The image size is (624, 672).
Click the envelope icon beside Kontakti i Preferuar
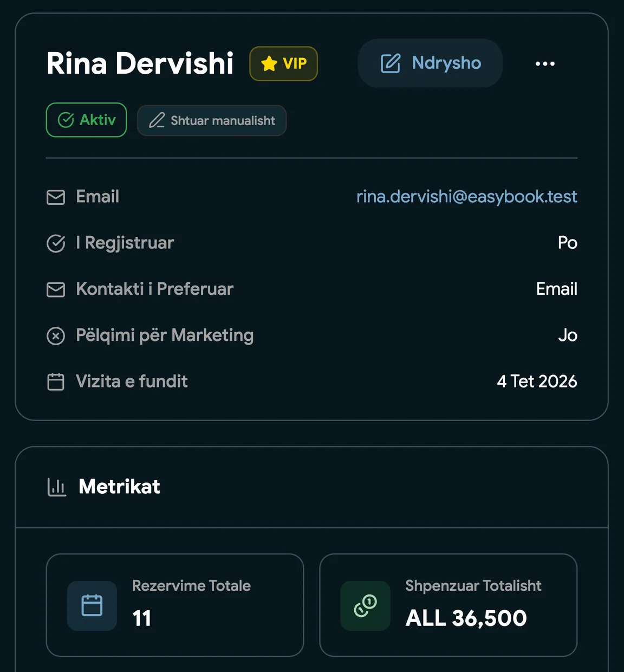56,289
